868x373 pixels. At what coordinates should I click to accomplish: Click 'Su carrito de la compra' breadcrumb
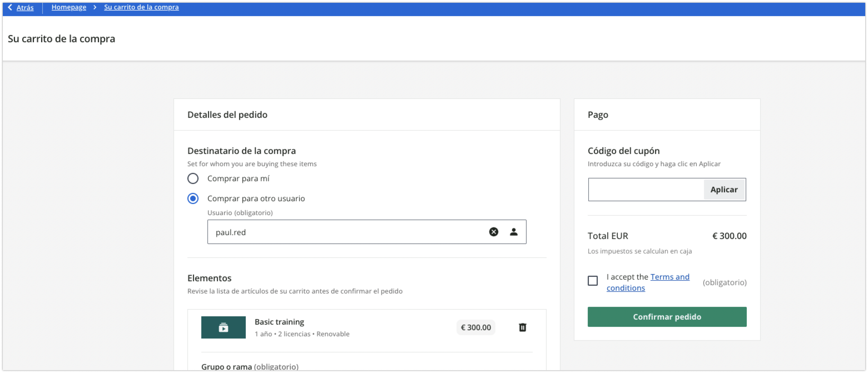point(142,7)
